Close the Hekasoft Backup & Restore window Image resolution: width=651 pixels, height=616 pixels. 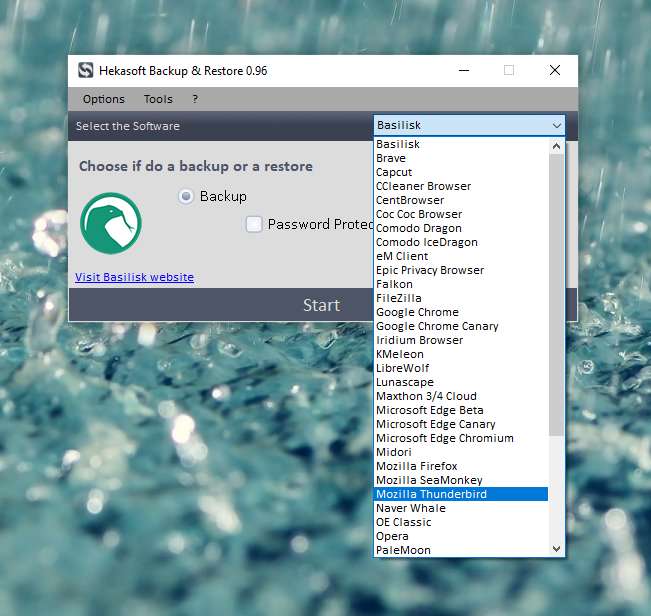click(x=555, y=71)
